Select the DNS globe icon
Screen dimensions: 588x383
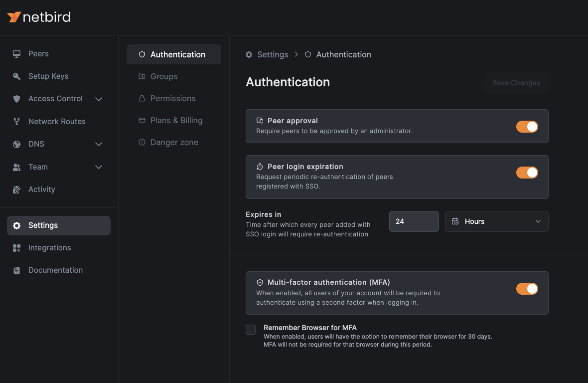16,144
